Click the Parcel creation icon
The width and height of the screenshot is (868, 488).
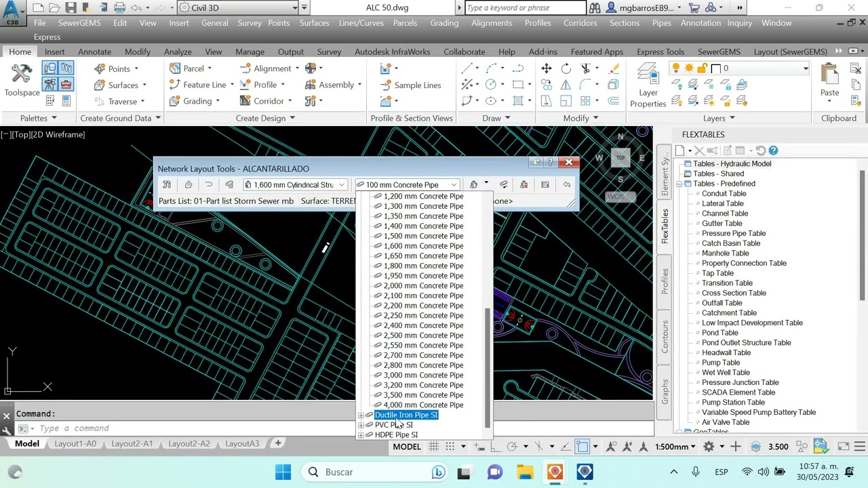(x=175, y=68)
